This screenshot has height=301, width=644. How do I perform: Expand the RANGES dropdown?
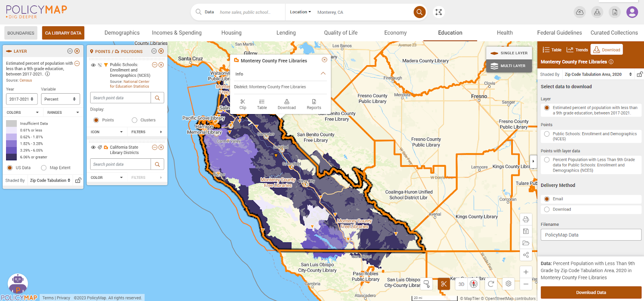coord(63,113)
